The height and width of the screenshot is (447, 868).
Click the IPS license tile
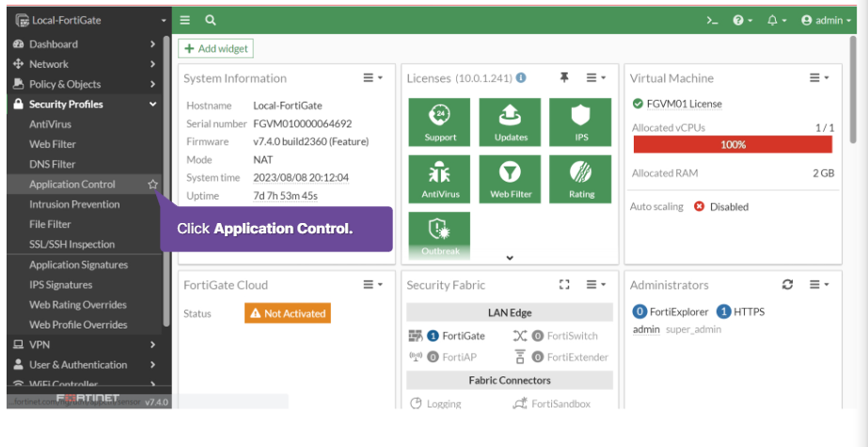coord(580,122)
